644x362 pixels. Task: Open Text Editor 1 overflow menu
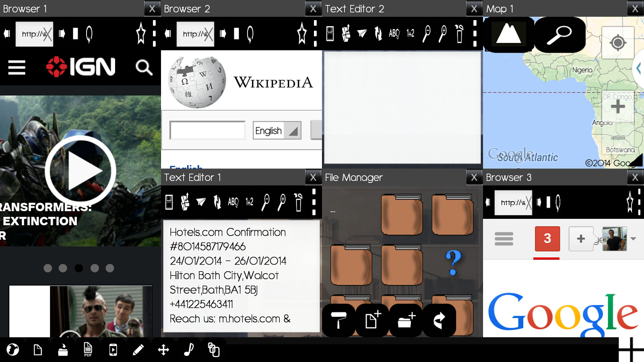(314, 202)
